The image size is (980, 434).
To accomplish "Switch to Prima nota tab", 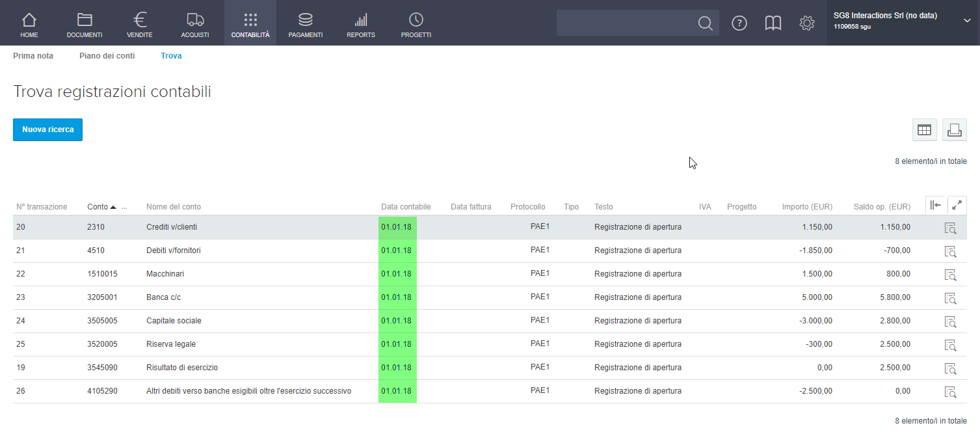I will 33,56.
